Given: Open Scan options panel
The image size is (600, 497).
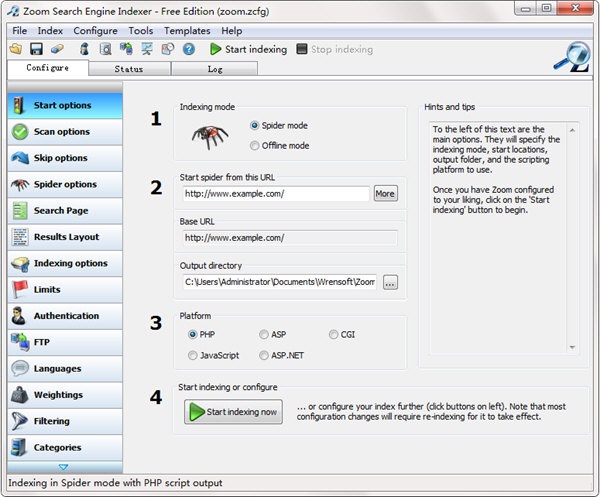Looking at the screenshot, I should pos(65,132).
